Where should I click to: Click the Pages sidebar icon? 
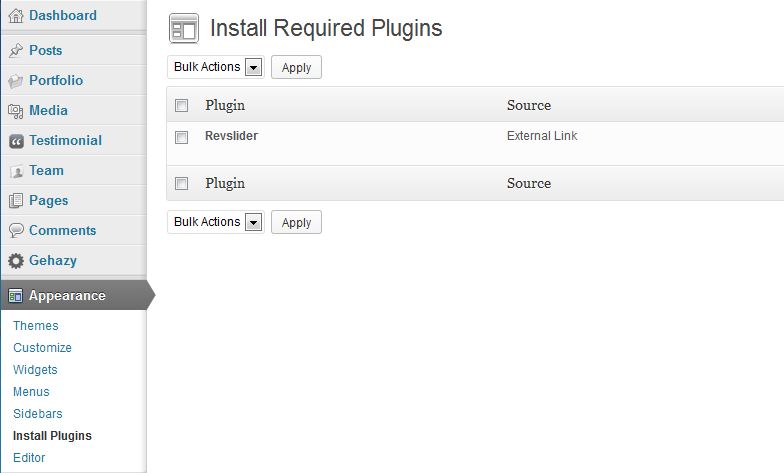click(16, 201)
